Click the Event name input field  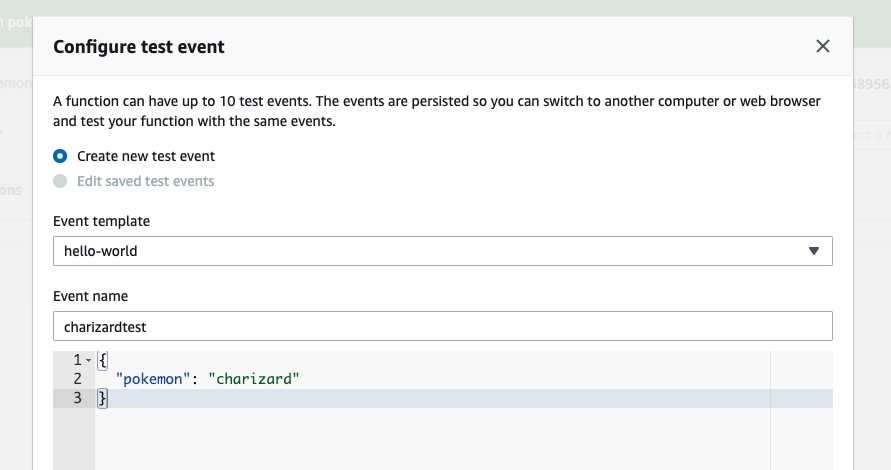pos(443,326)
